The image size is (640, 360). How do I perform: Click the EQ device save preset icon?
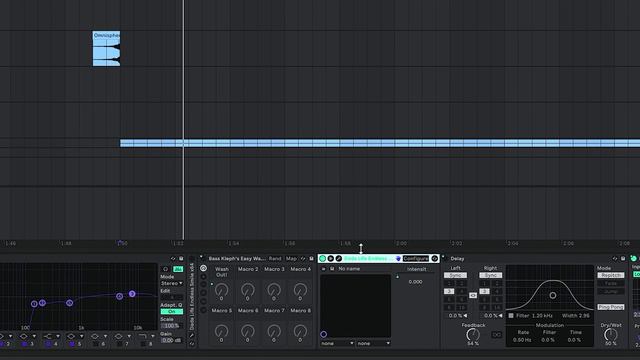[181, 258]
